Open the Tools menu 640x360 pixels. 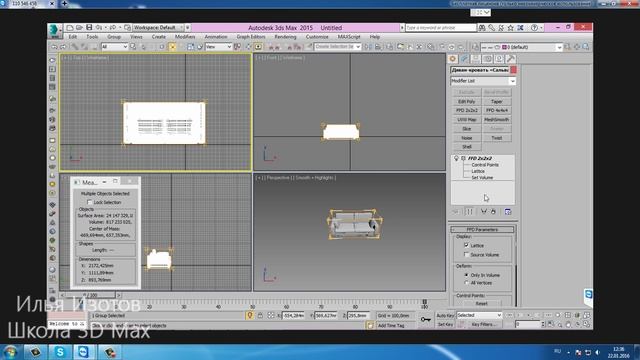(x=92, y=37)
